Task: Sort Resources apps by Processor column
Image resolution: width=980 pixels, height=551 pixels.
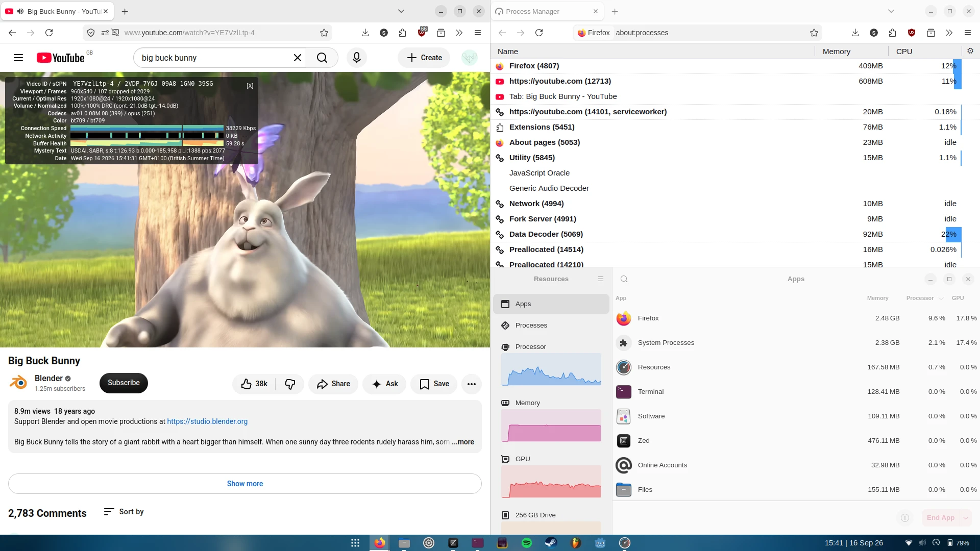Action: pyautogui.click(x=924, y=298)
